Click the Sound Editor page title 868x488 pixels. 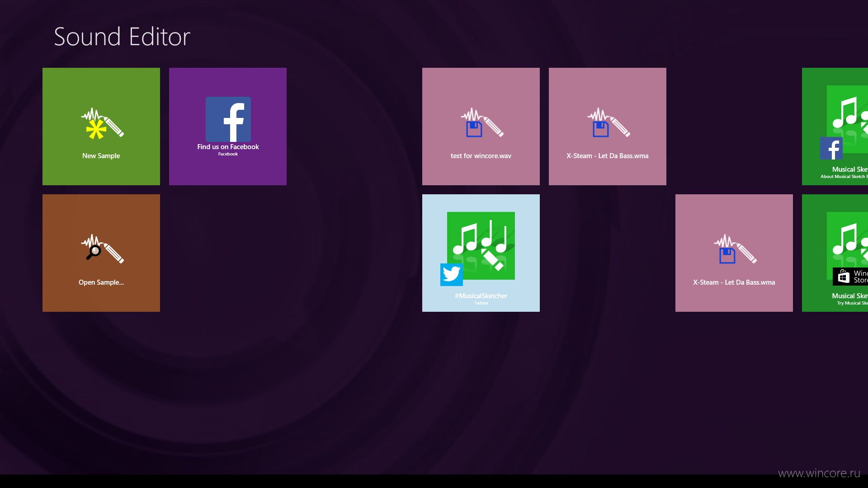pyautogui.click(x=122, y=37)
